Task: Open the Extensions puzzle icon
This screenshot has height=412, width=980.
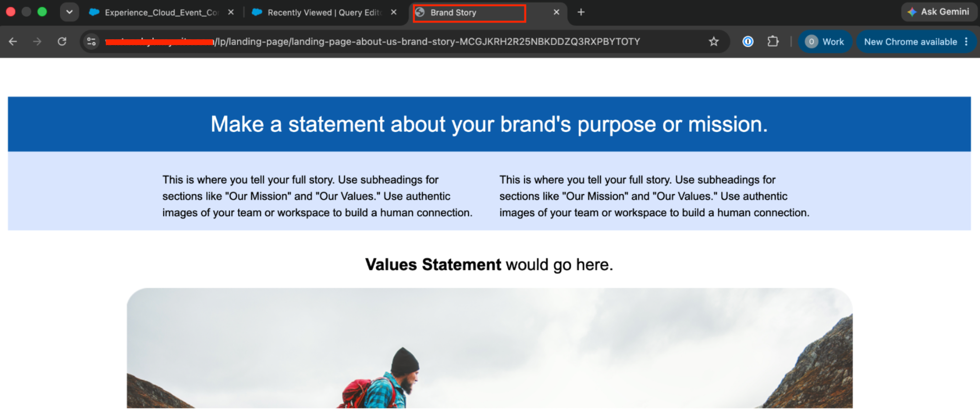Action: coord(773,42)
